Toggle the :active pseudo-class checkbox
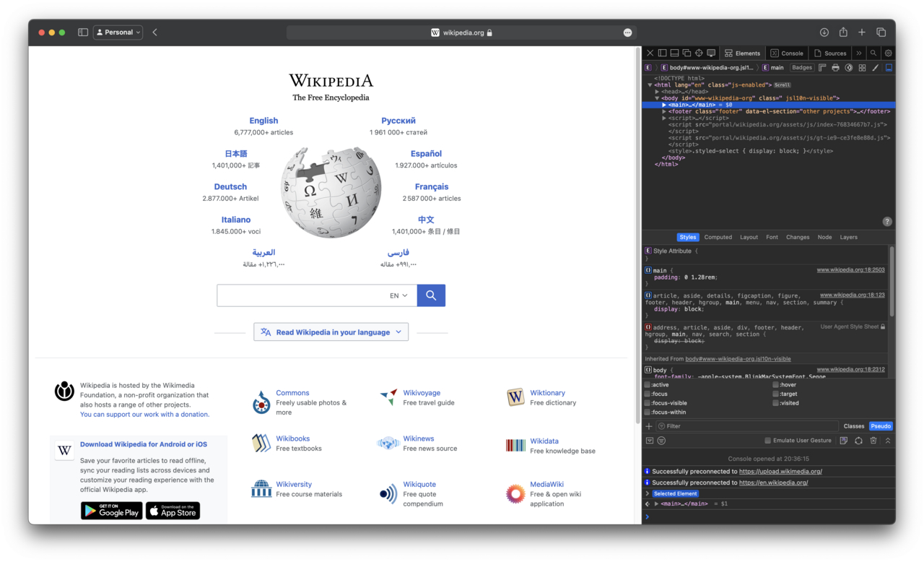The width and height of the screenshot is (924, 562). pyautogui.click(x=648, y=385)
